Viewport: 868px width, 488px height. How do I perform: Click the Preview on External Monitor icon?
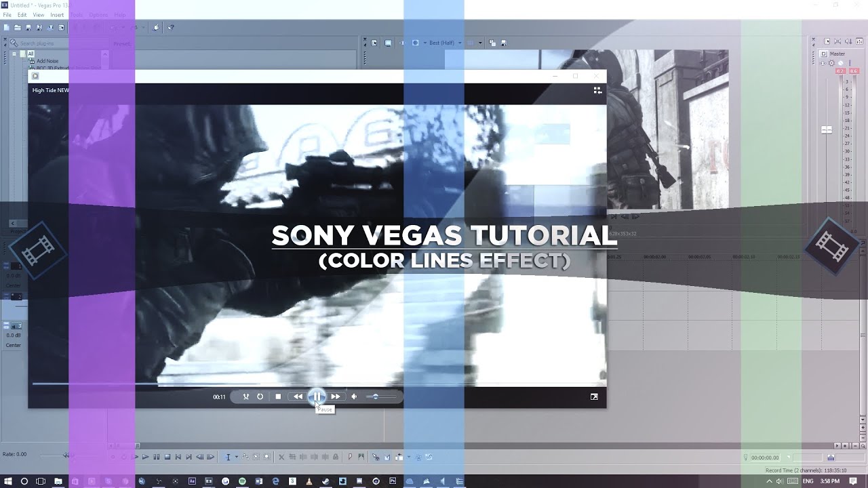click(x=388, y=43)
